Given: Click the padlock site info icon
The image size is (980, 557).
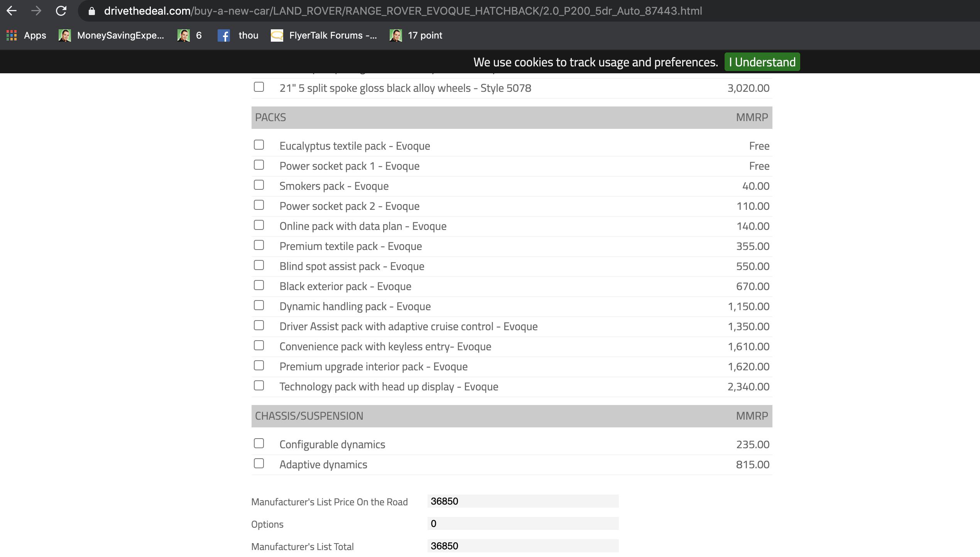Looking at the screenshot, I should coord(92,11).
